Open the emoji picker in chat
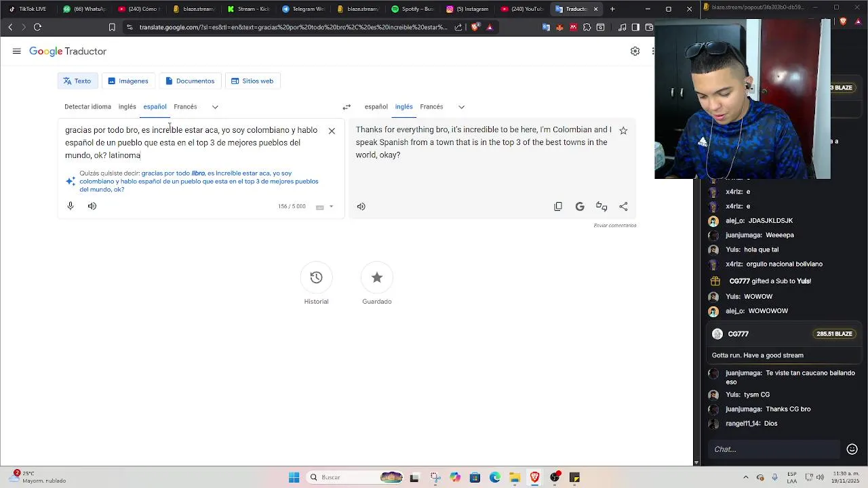This screenshot has width=868, height=488. 852,449
